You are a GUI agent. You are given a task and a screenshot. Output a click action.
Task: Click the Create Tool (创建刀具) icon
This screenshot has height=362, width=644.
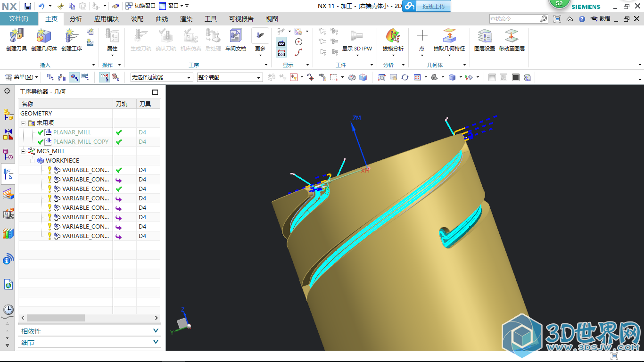pos(17,36)
